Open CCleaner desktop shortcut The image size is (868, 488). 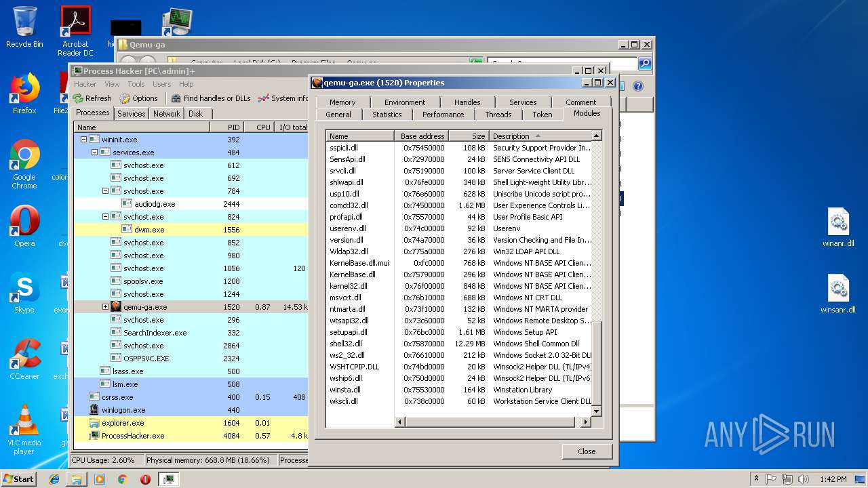point(24,359)
